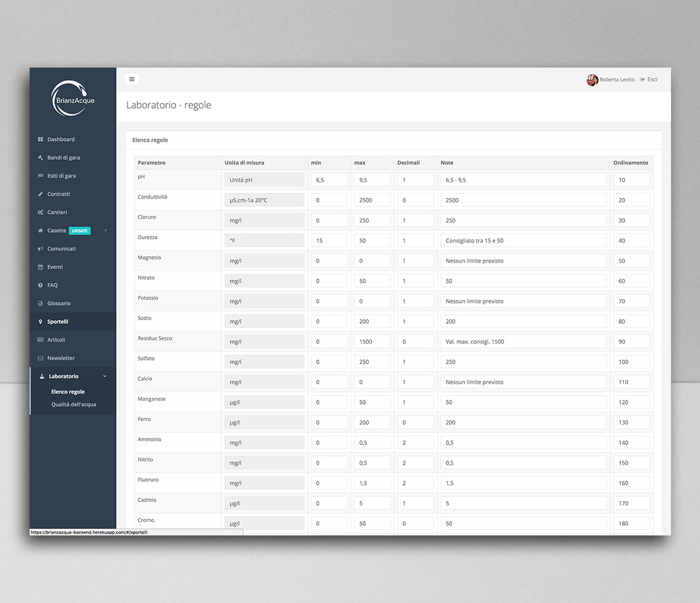Click Roberta Levito's profile avatar
Viewport: 700px width, 603px height.
tap(592, 80)
